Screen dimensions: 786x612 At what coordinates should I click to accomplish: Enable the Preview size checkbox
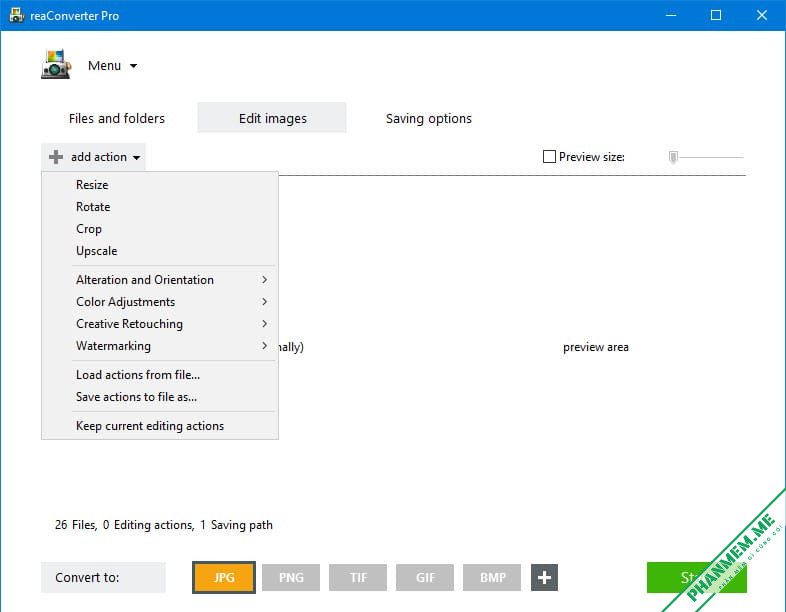tap(549, 157)
